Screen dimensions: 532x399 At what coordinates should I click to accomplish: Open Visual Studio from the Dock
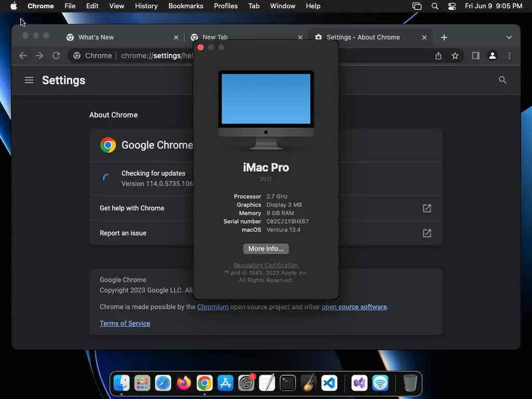360,383
